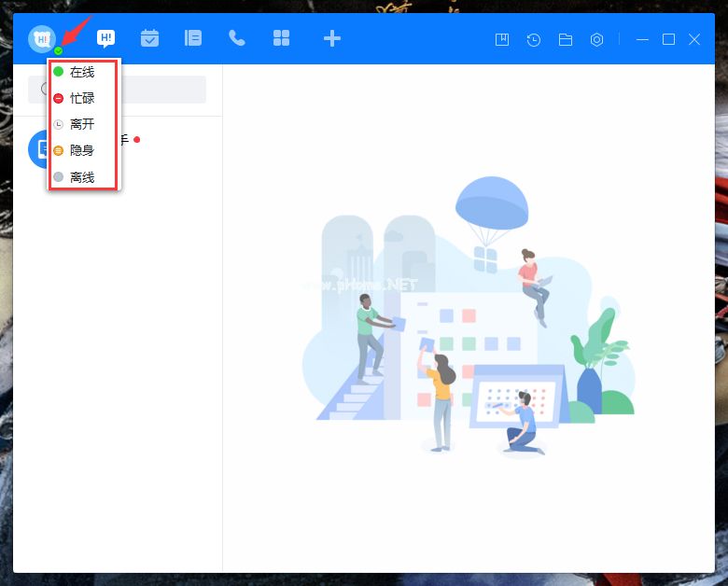Viewport: 728px width, 586px height.
Task: Collapse the green status indicator dropdown
Action: coord(59,50)
